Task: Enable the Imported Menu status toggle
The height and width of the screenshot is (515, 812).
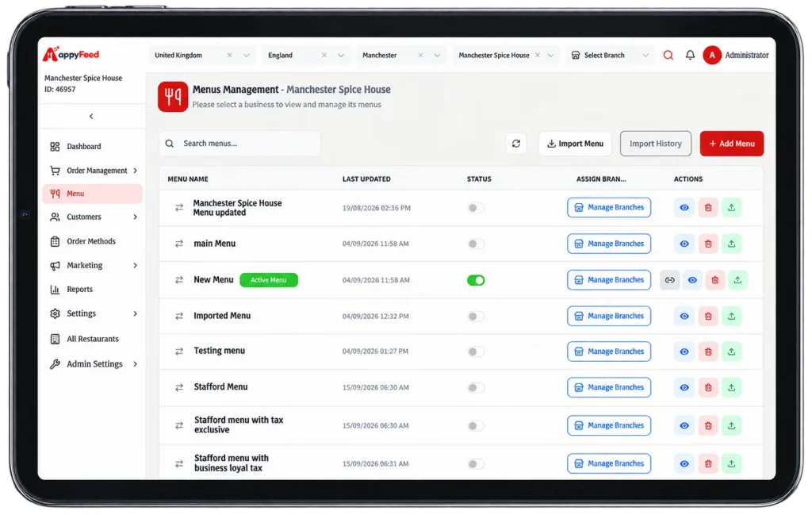Action: 476,317
